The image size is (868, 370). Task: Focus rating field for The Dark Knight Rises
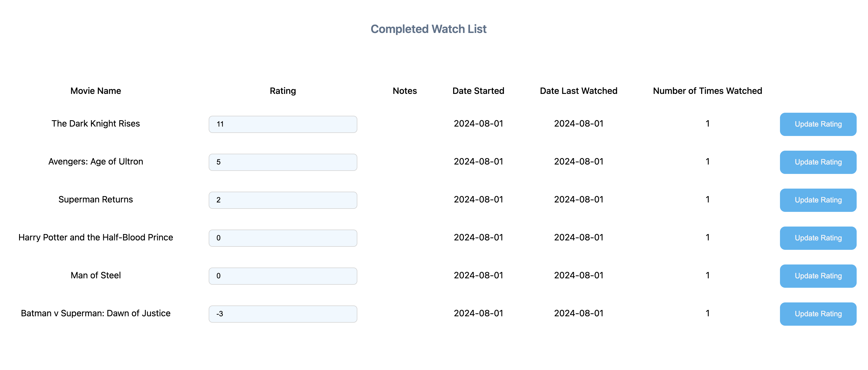[282, 124]
